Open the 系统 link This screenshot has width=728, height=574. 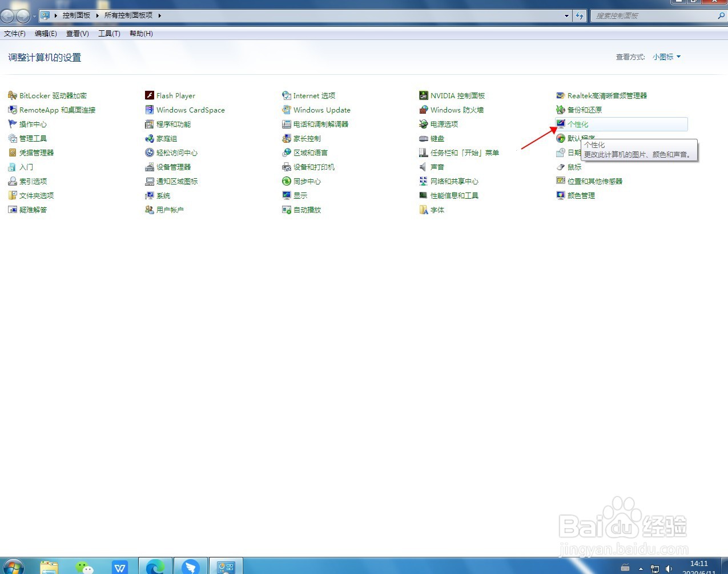[x=163, y=195]
